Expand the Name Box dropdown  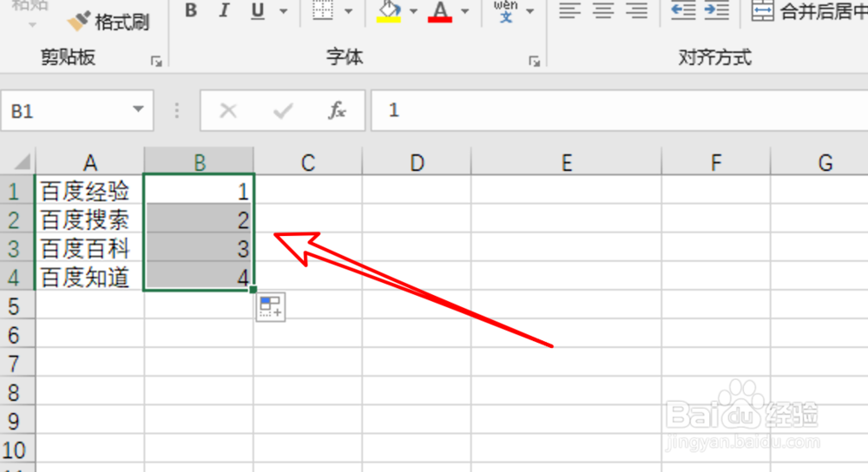pyautogui.click(x=138, y=109)
